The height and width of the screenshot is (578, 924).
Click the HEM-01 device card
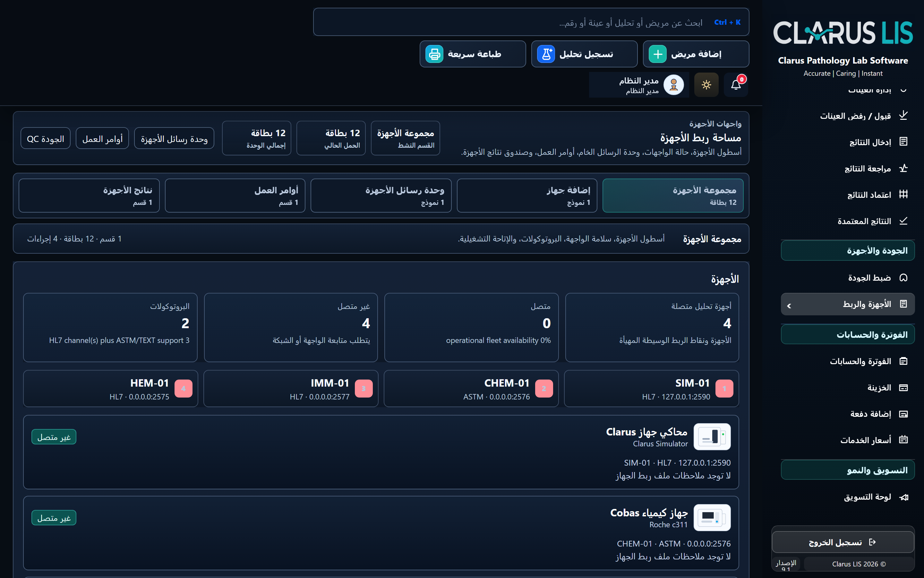click(x=111, y=389)
